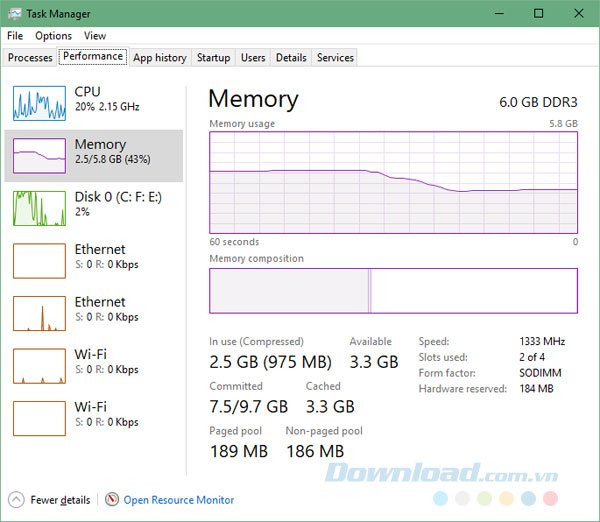This screenshot has width=600, height=522.
Task: Select the Memory graph thumbnail in sidebar
Action: point(39,156)
